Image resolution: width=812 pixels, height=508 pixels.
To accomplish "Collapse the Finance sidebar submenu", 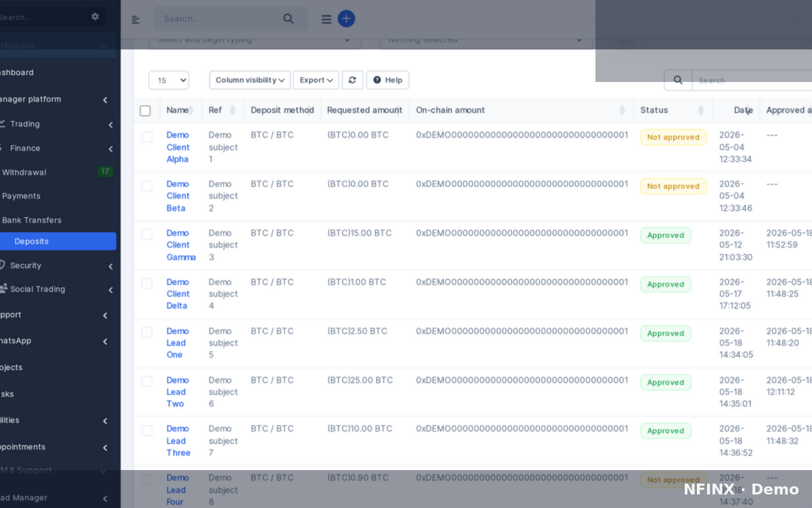I will (x=110, y=149).
